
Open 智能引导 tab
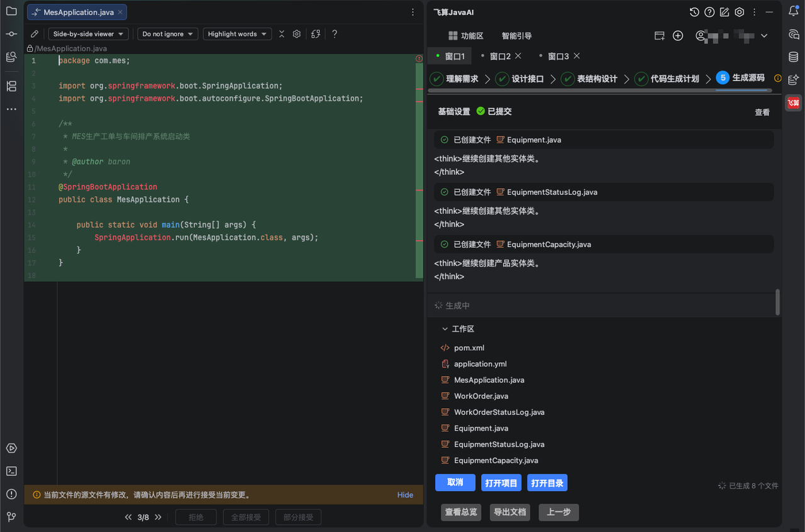[x=516, y=36]
